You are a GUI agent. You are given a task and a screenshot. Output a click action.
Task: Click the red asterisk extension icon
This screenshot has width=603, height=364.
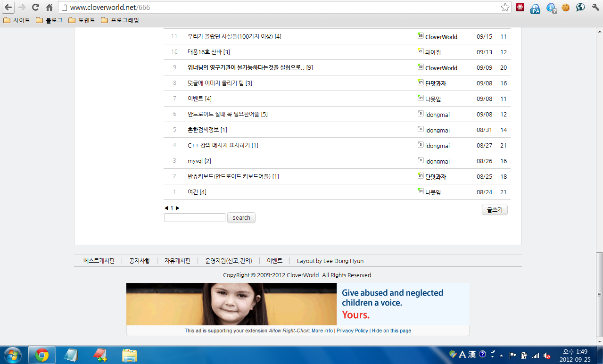point(520,8)
